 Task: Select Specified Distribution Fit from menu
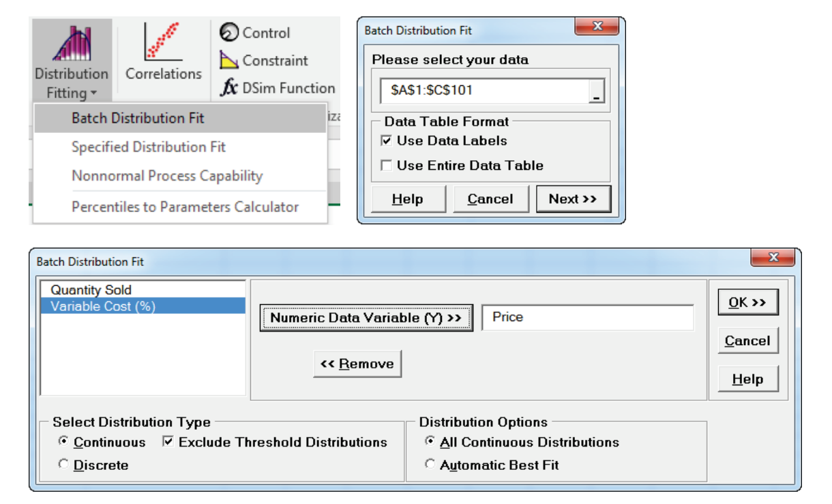pyautogui.click(x=148, y=147)
